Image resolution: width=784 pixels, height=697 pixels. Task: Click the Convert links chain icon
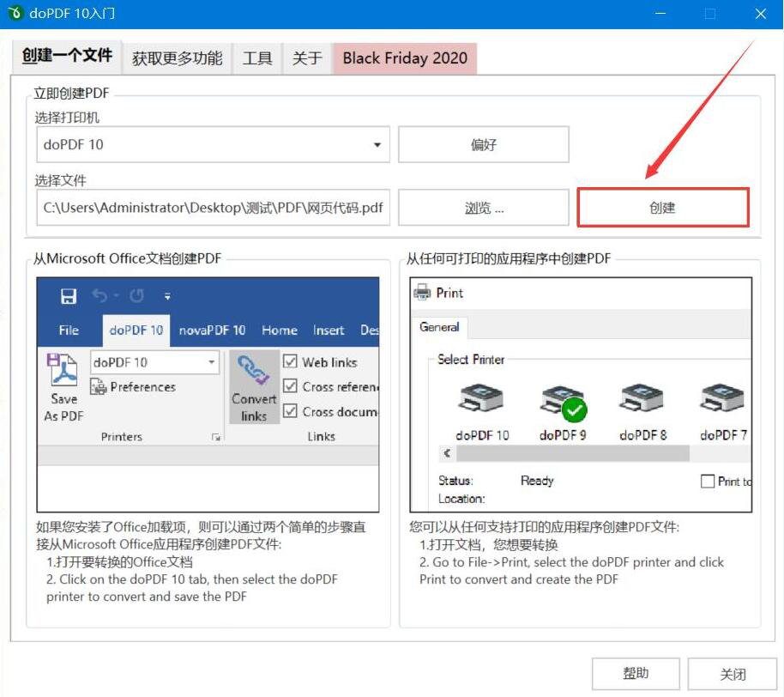254,370
